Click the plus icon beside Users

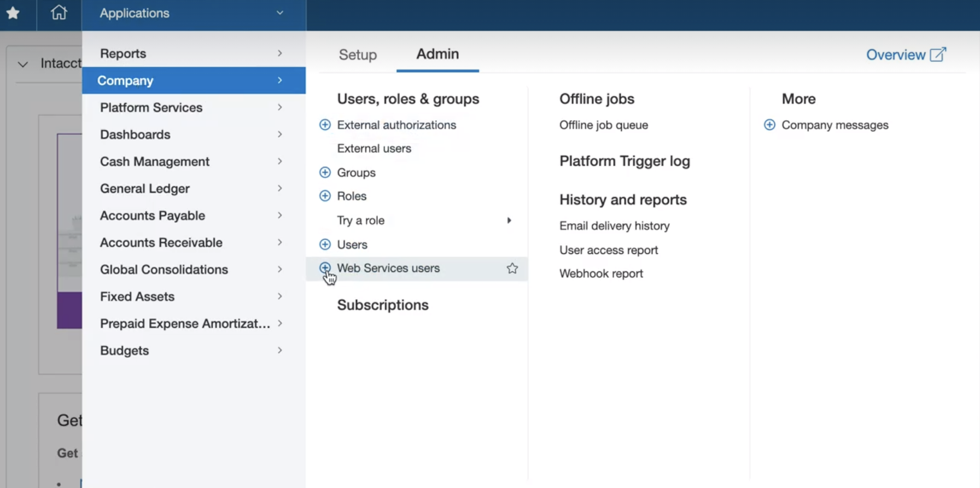coord(325,245)
